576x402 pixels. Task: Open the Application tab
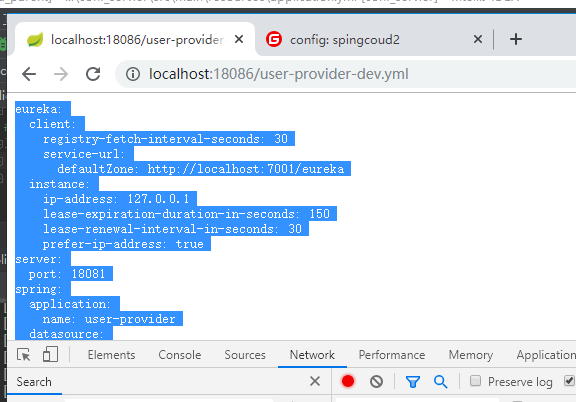[x=546, y=355]
